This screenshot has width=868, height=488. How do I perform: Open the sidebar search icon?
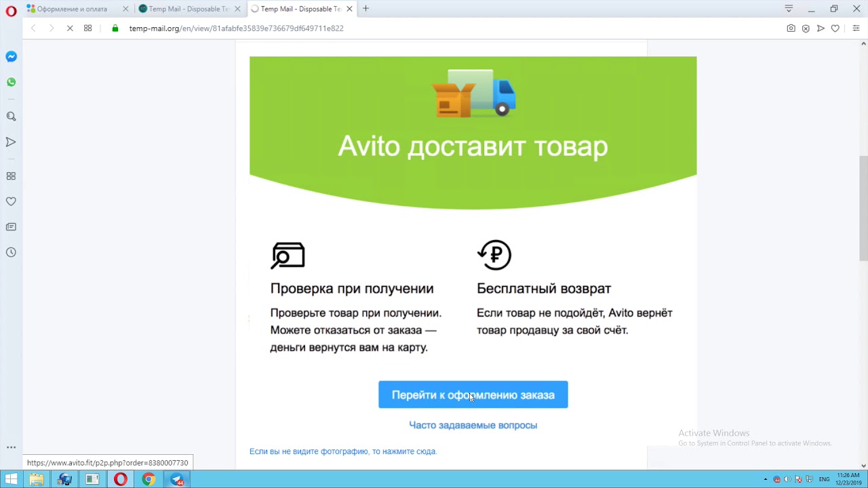pos(11,117)
